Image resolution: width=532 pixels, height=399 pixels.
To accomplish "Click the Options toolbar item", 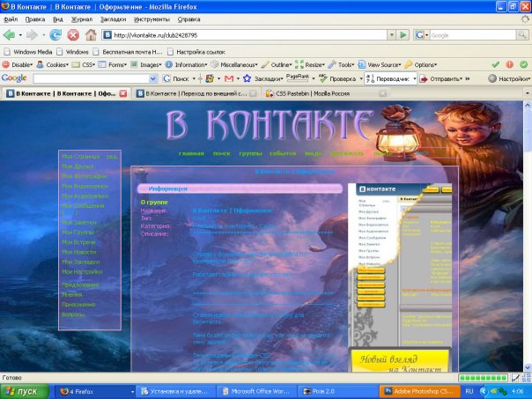I will click(421, 64).
